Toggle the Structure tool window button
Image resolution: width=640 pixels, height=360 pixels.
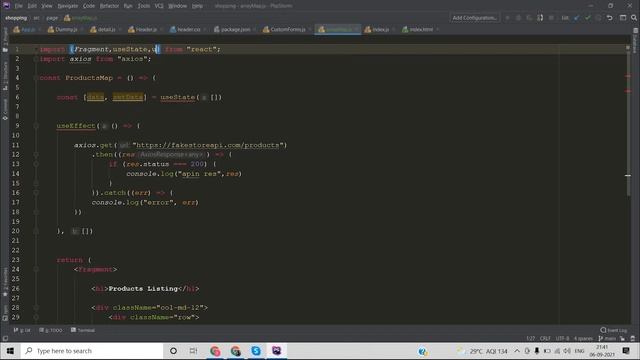pyautogui.click(x=5, y=76)
